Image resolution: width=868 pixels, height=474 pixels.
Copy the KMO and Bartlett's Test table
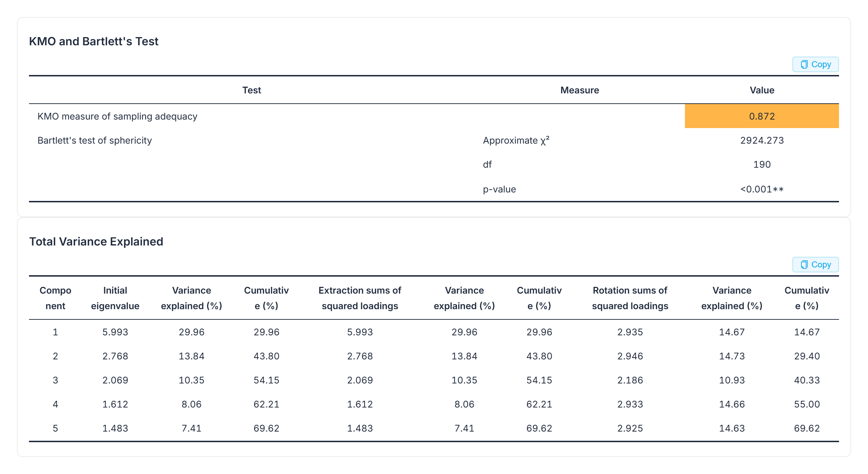pyautogui.click(x=815, y=64)
